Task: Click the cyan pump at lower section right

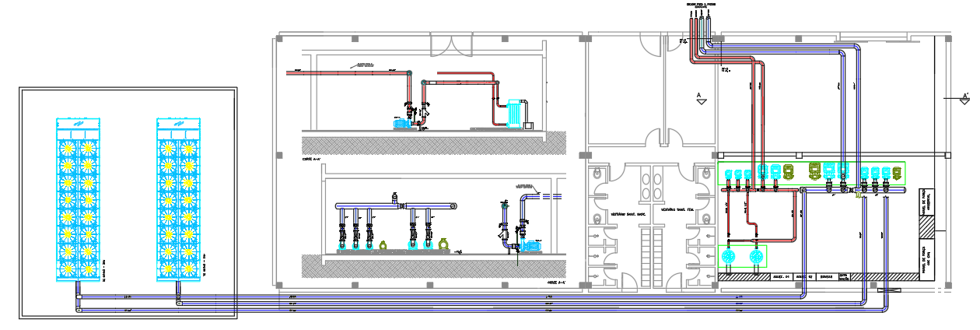Action: 535,244
